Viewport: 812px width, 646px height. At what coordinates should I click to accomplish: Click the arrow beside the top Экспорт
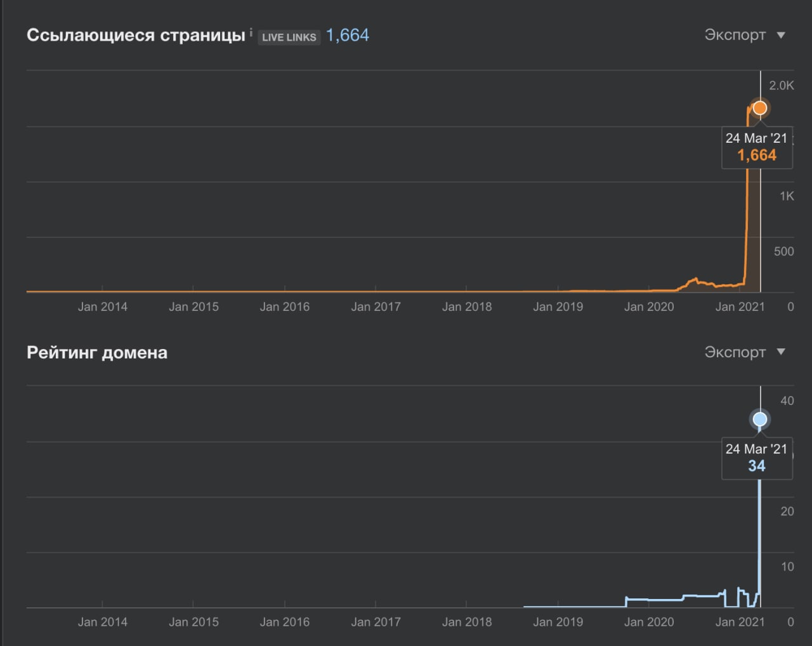point(781,36)
